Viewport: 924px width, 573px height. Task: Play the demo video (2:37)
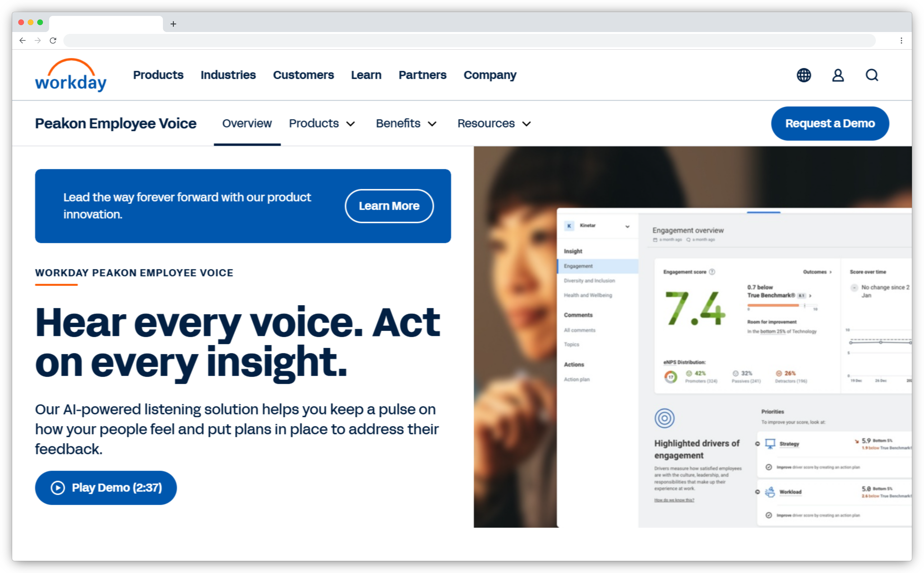106,487
